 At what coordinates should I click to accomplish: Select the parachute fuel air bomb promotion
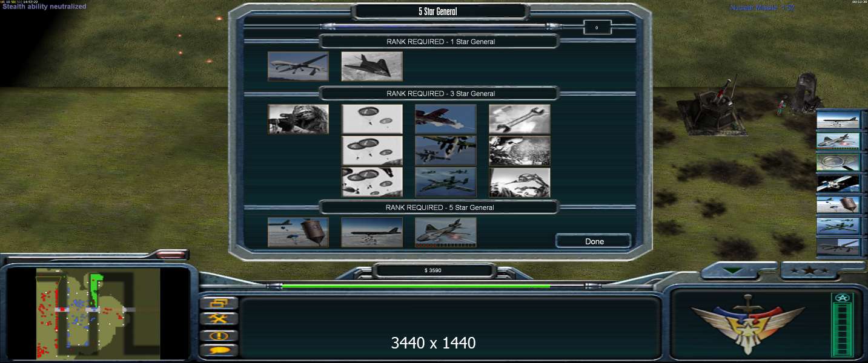298,232
